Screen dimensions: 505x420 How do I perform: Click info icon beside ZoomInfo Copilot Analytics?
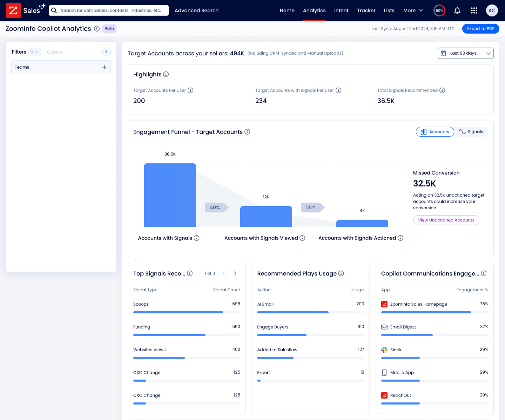[97, 29]
